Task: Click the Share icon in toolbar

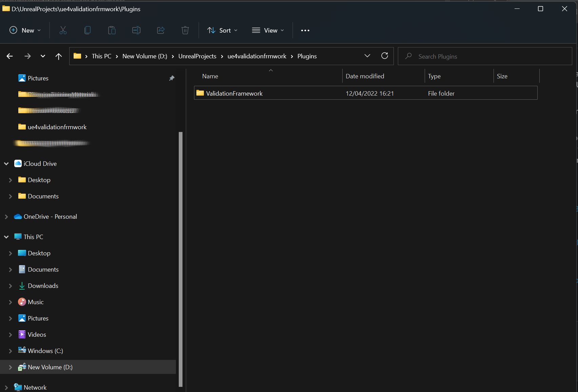Action: coord(161,31)
